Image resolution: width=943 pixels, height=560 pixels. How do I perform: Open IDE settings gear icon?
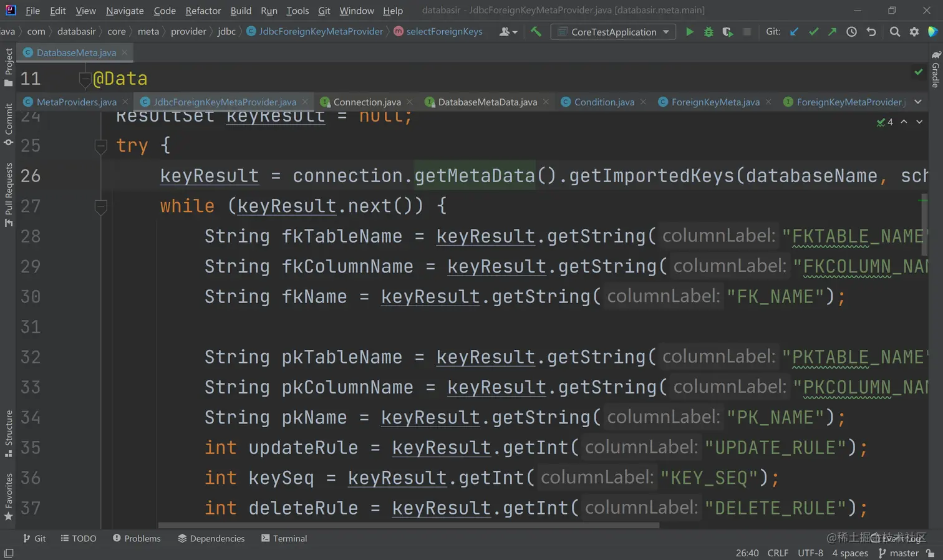[914, 32]
